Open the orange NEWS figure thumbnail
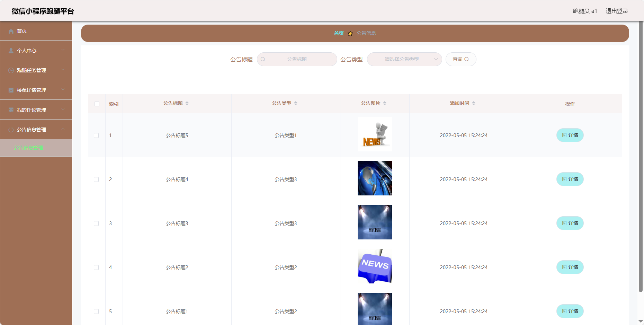The image size is (644, 325). click(375, 134)
